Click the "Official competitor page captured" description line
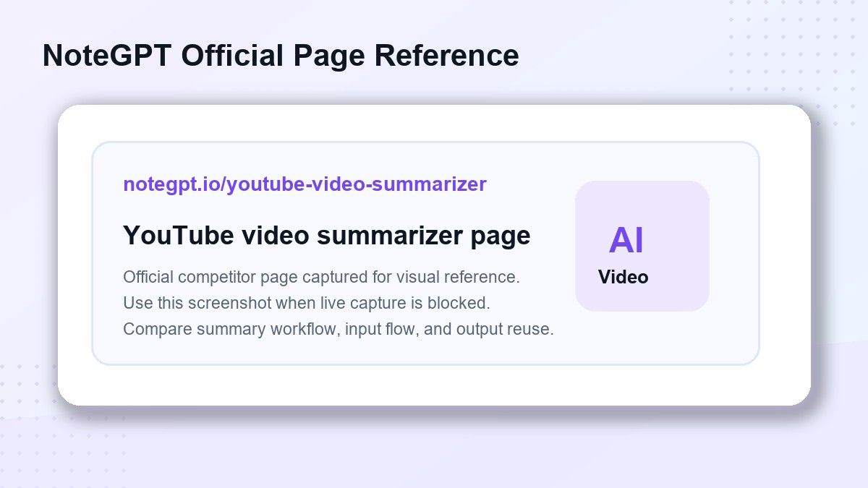This screenshot has height=488, width=868. click(x=321, y=277)
